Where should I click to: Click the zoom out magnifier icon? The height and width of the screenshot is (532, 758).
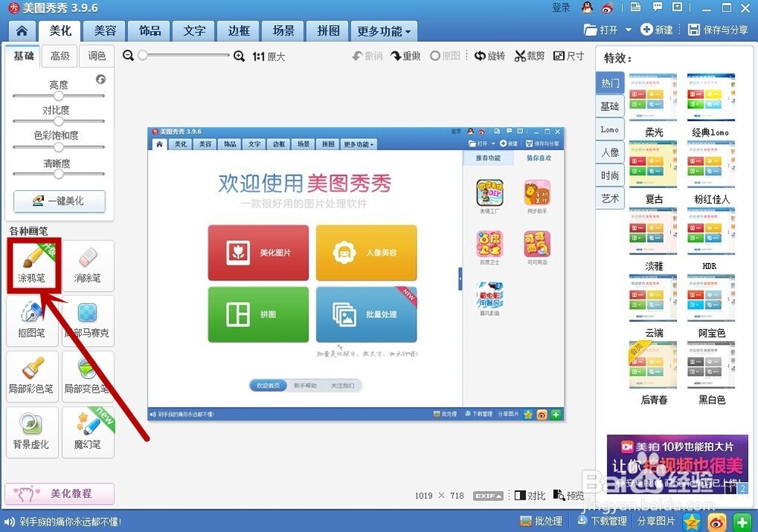128,55
